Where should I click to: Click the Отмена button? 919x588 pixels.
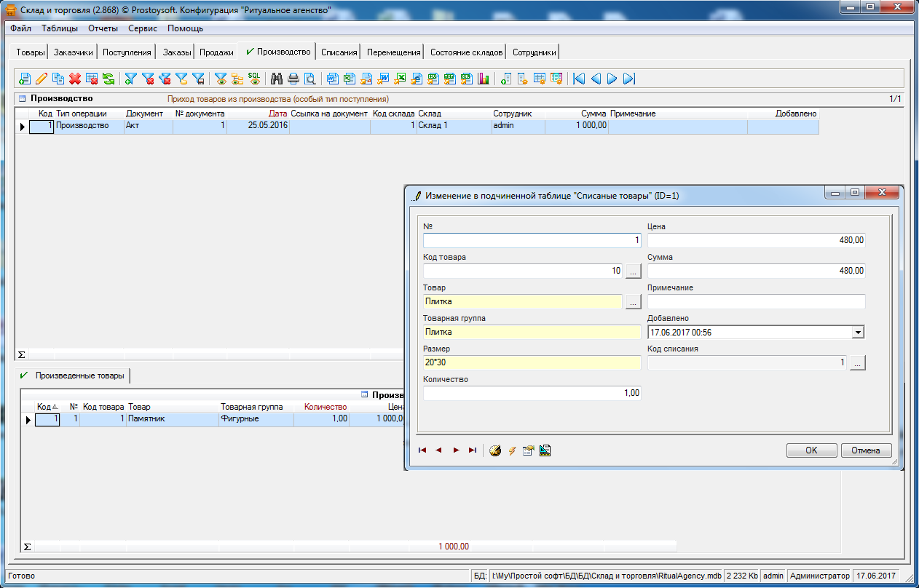click(x=866, y=450)
